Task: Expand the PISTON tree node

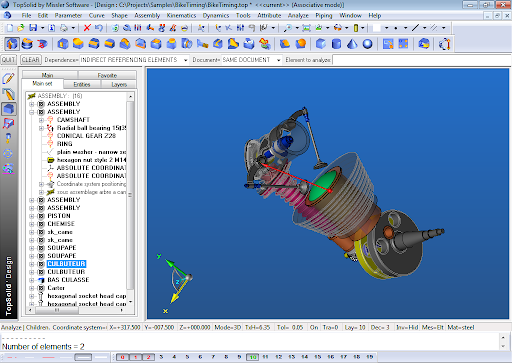Action: (x=32, y=216)
